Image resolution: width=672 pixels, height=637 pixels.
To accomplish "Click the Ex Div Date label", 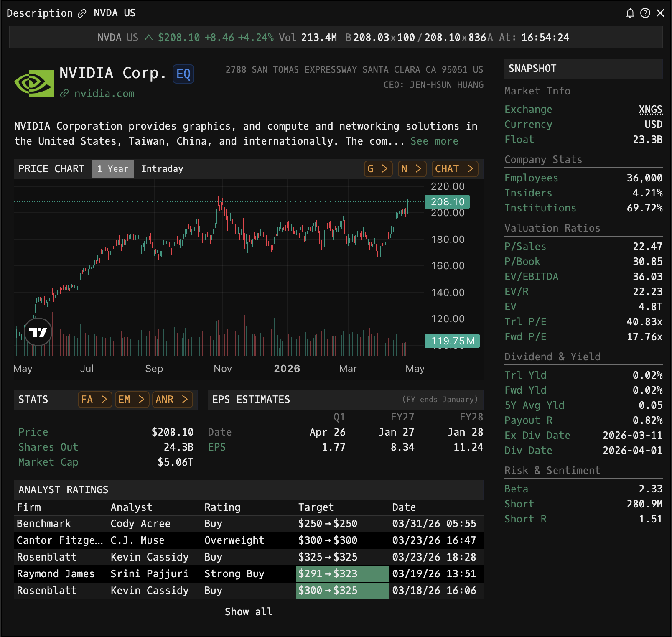I will pyautogui.click(x=537, y=436).
